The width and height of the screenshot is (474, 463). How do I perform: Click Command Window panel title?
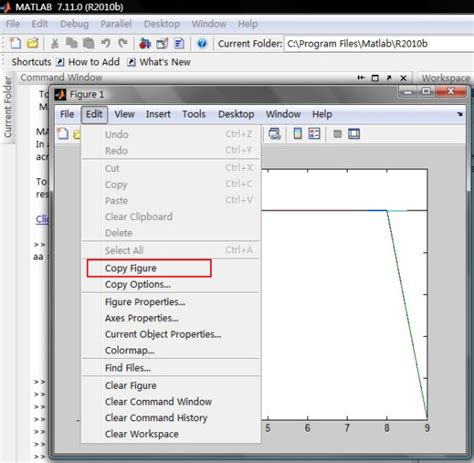(x=61, y=78)
